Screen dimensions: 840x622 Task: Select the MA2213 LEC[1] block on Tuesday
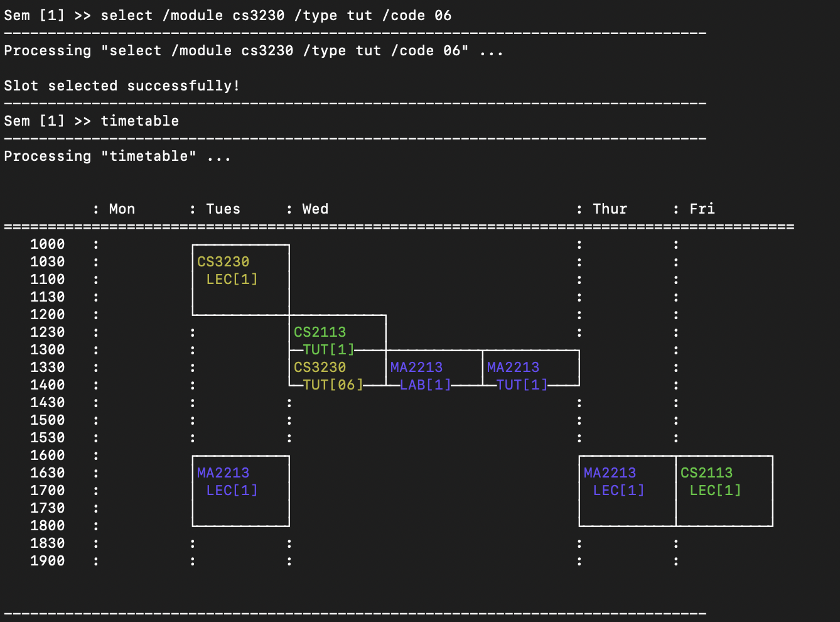point(241,491)
